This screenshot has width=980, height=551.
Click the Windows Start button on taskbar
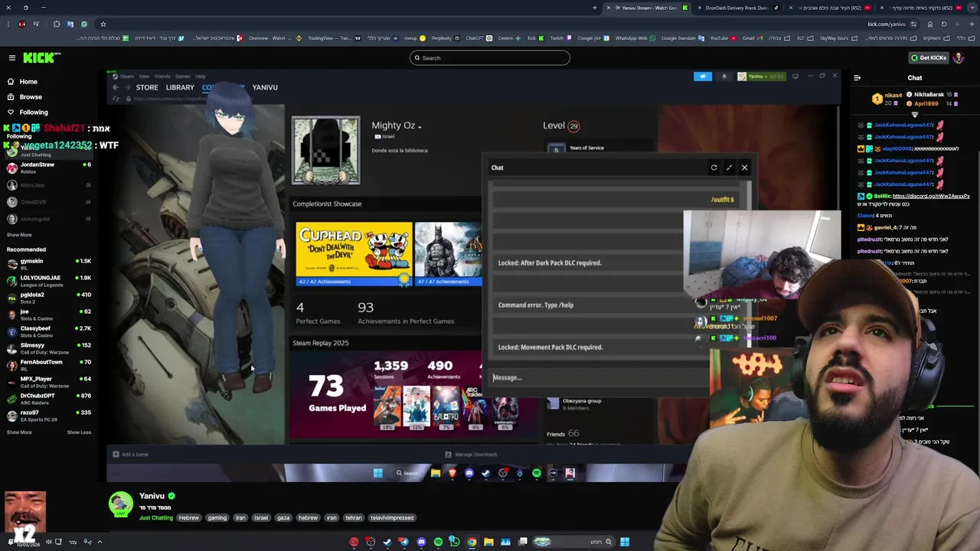[x=625, y=542]
